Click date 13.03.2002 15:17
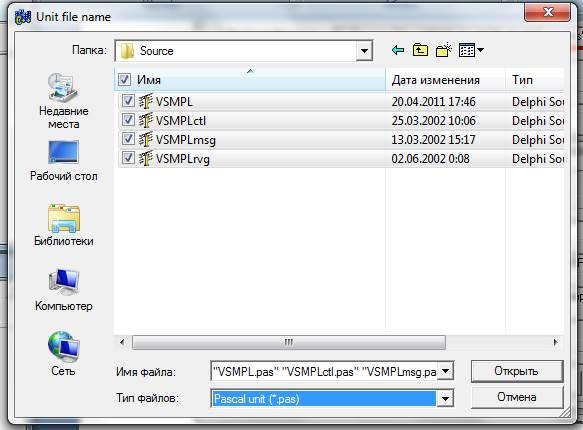The height and width of the screenshot is (430, 583). (x=433, y=140)
